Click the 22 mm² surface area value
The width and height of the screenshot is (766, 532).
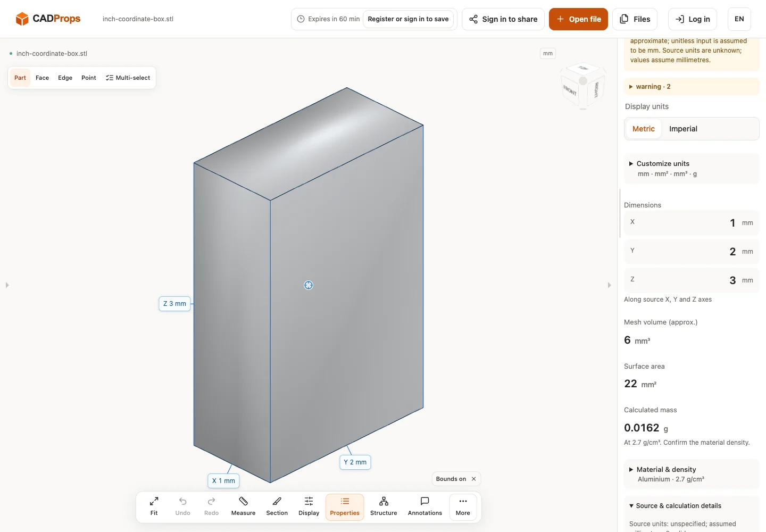coord(640,384)
